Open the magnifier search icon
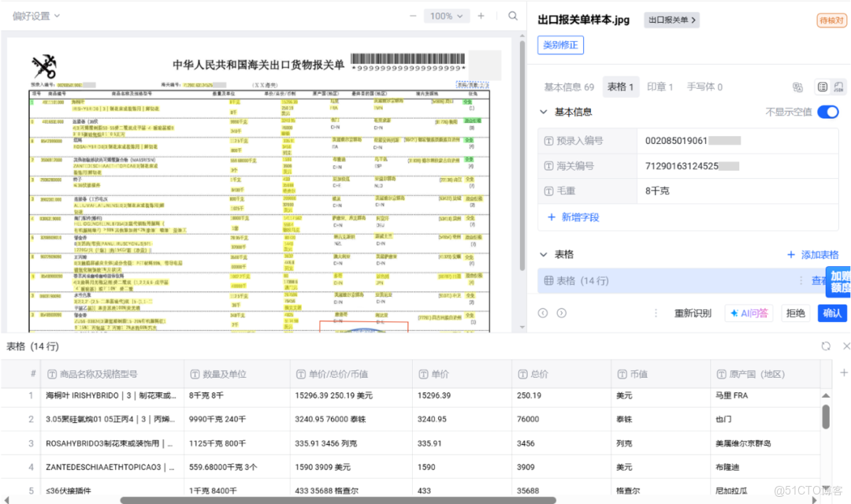Screen dimensions: 851x504 coord(512,15)
